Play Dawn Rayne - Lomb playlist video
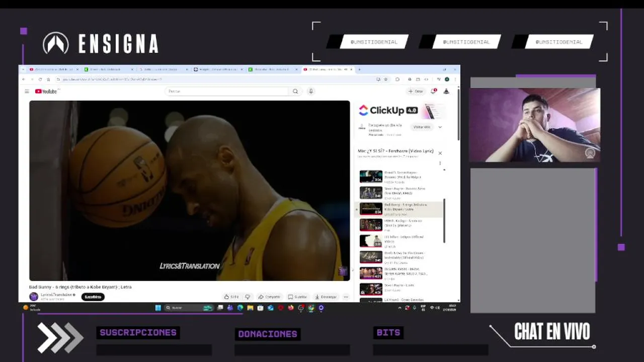This screenshot has width=644, height=362. coord(400,289)
